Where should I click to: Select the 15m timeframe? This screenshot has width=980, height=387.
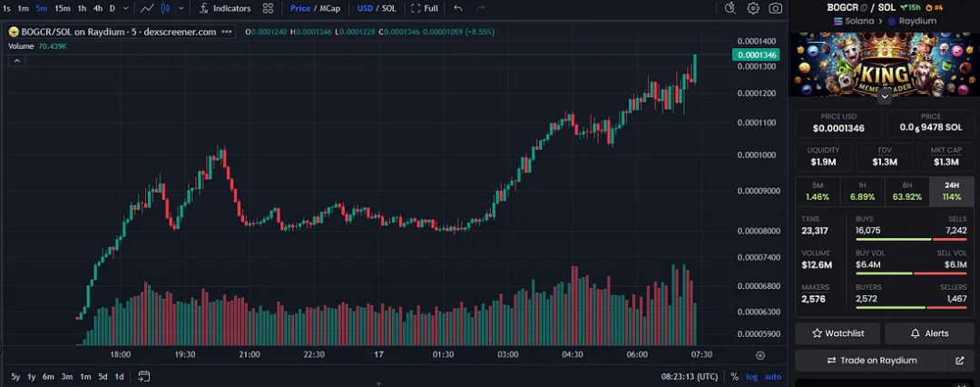pos(62,8)
